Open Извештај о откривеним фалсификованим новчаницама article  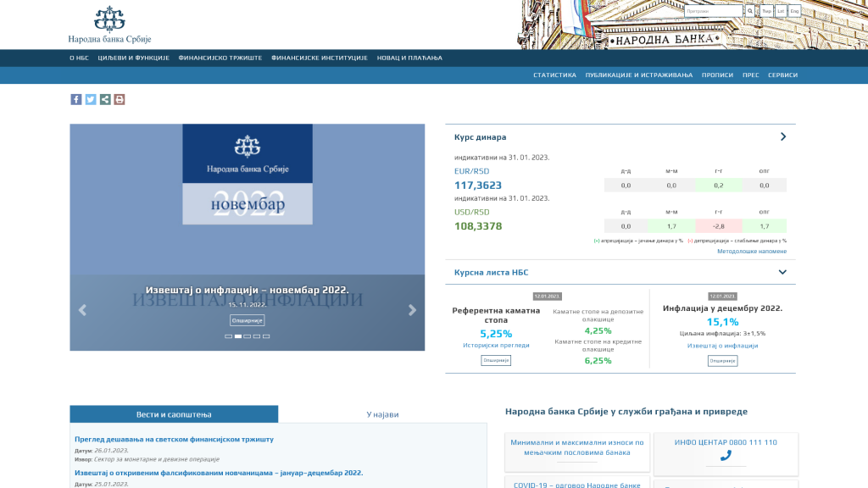point(219,473)
